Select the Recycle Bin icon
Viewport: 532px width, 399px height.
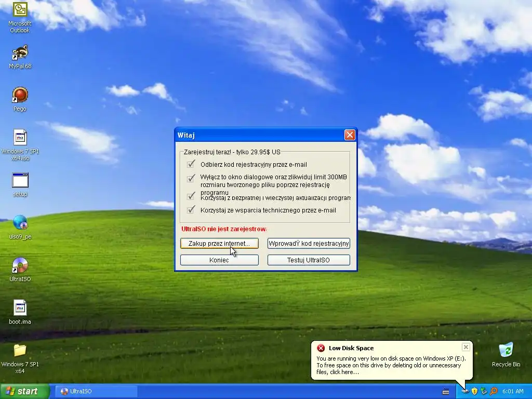click(506, 354)
